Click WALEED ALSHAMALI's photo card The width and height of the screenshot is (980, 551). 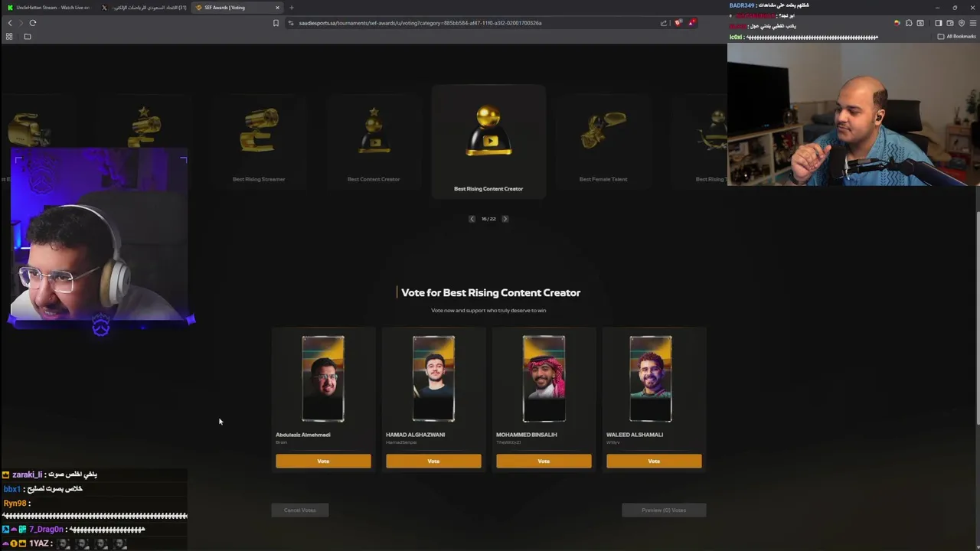(651, 379)
